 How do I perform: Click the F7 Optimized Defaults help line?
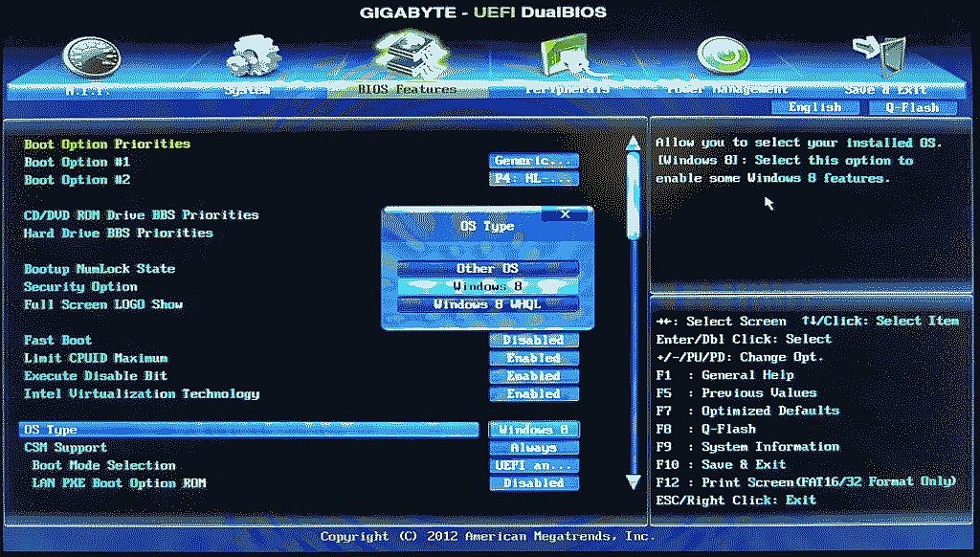click(747, 411)
